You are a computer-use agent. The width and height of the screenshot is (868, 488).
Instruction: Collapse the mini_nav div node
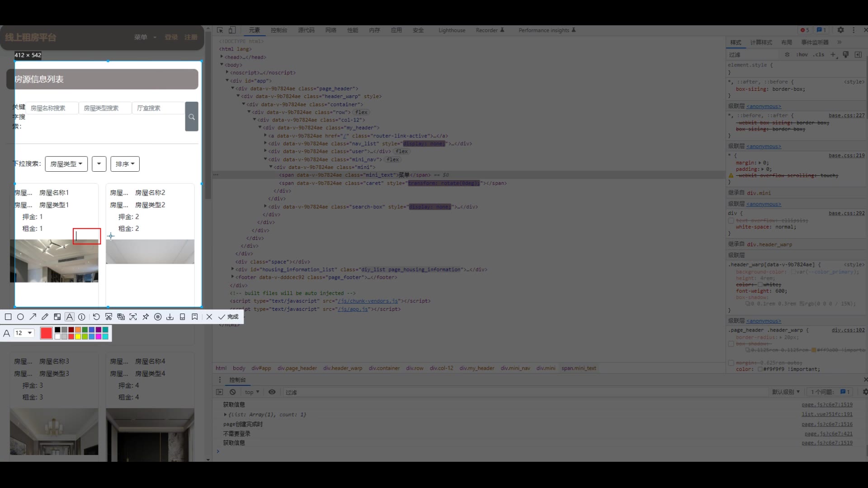[x=265, y=159]
